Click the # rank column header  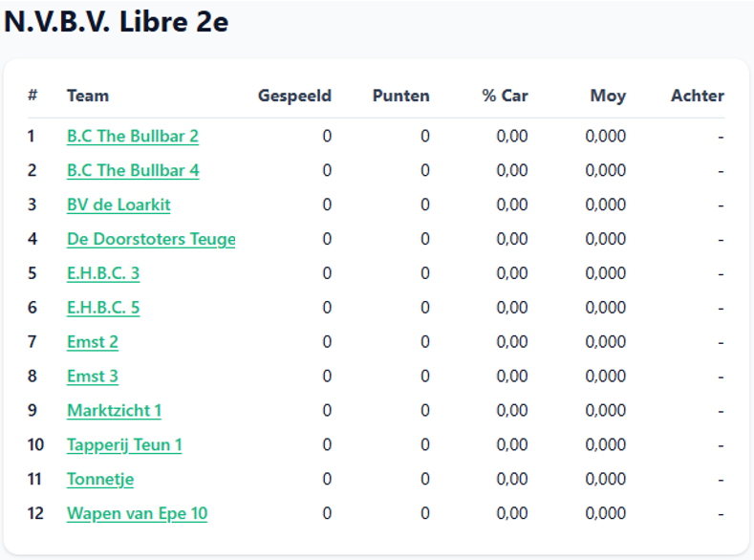[32, 96]
